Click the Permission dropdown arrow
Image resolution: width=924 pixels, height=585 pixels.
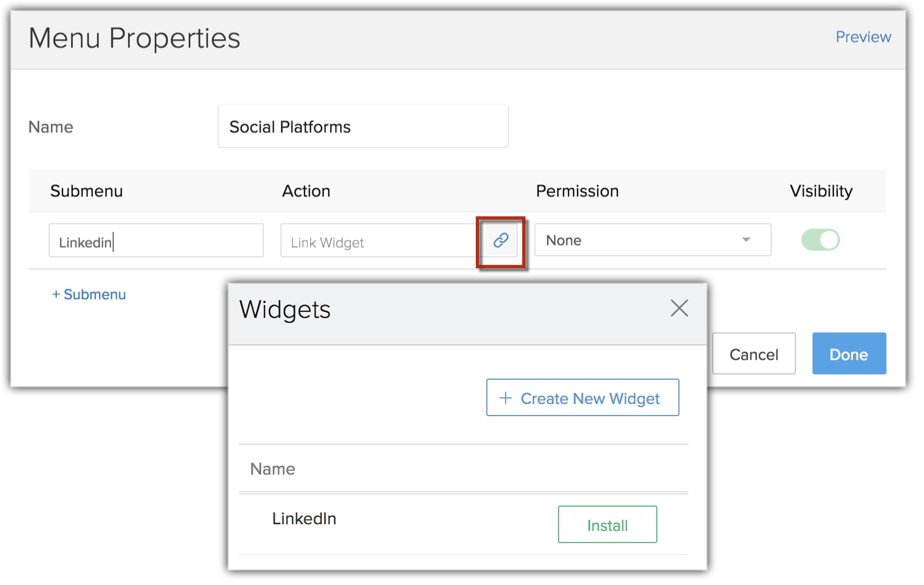click(x=746, y=240)
